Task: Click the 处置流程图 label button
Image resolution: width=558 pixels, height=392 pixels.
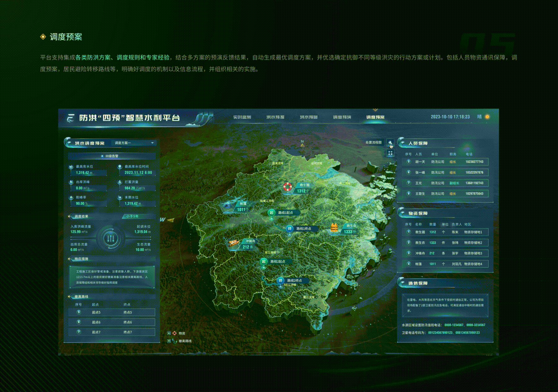Action: click(374, 142)
